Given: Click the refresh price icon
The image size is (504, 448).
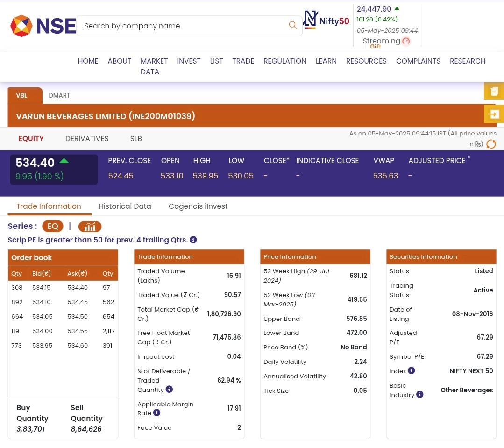Looking at the screenshot, I should tap(491, 144).
